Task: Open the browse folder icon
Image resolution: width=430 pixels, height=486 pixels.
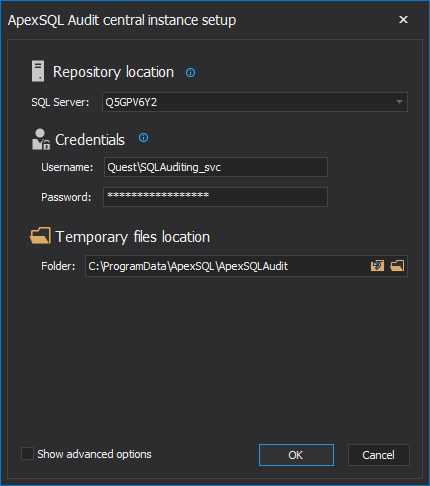Action: pos(397,266)
